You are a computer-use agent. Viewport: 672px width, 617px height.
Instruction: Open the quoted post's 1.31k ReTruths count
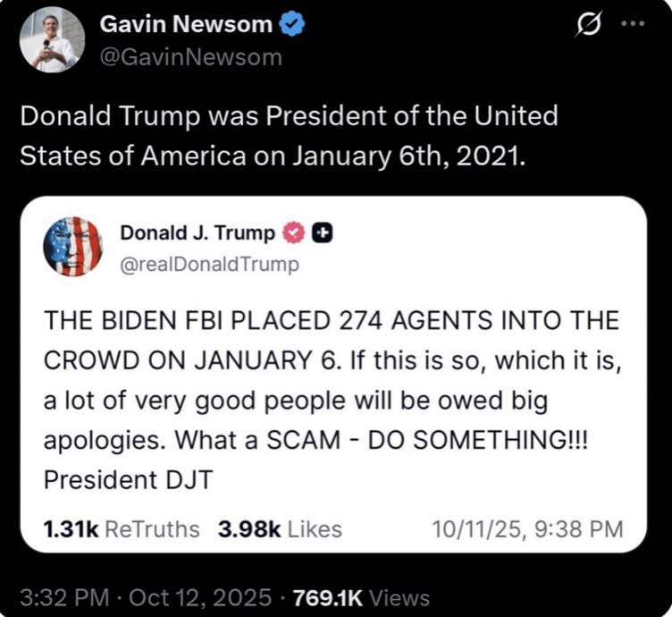click(x=122, y=529)
